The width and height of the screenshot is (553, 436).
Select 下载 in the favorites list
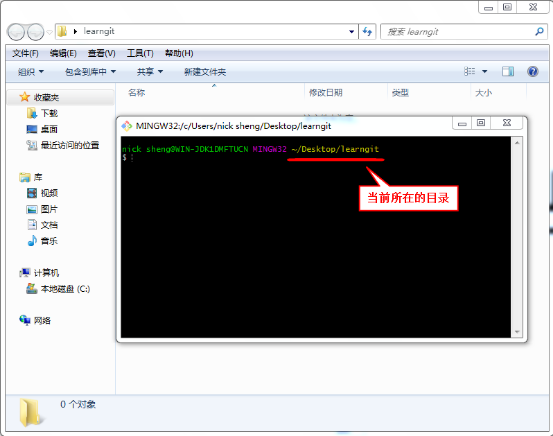point(49,113)
